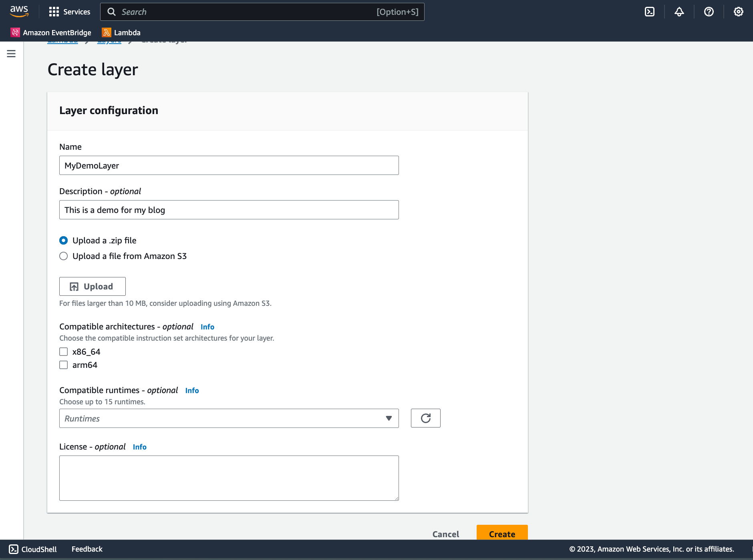This screenshot has width=753, height=560.
Task: Click the Services menu label
Action: point(77,12)
